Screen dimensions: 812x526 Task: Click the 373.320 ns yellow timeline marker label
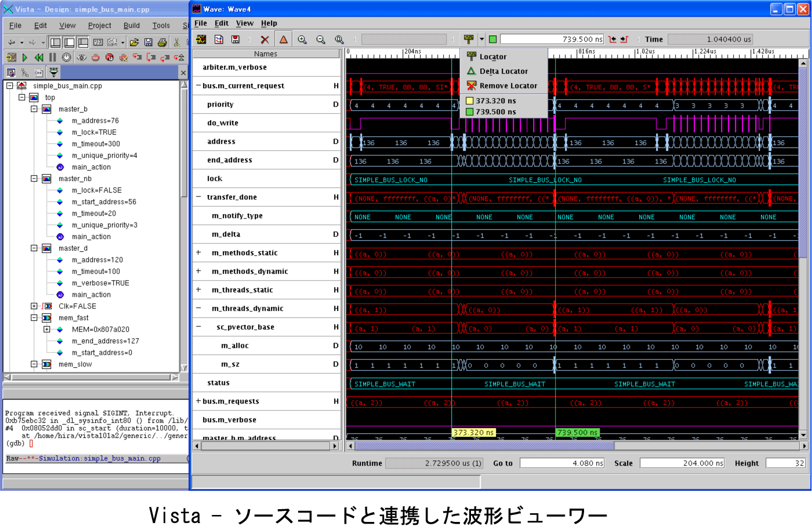pos(474,433)
